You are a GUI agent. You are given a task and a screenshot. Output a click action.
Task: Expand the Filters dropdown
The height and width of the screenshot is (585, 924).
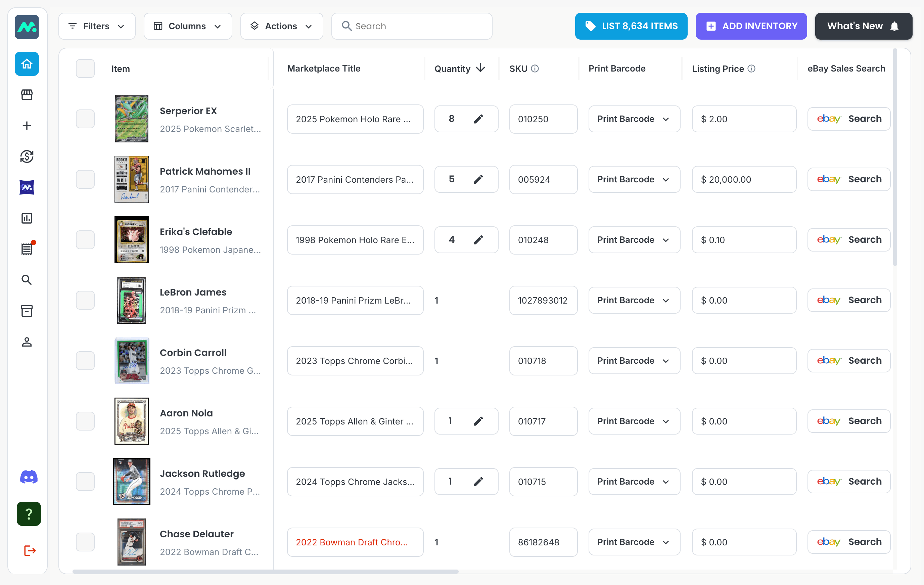click(97, 26)
